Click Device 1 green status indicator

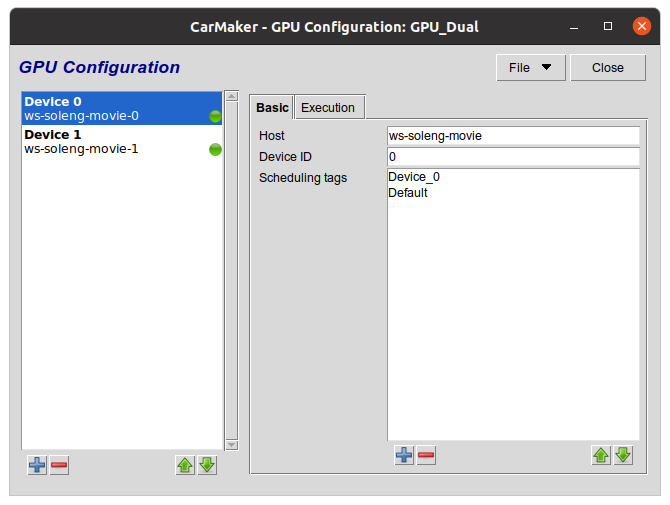[x=215, y=150]
